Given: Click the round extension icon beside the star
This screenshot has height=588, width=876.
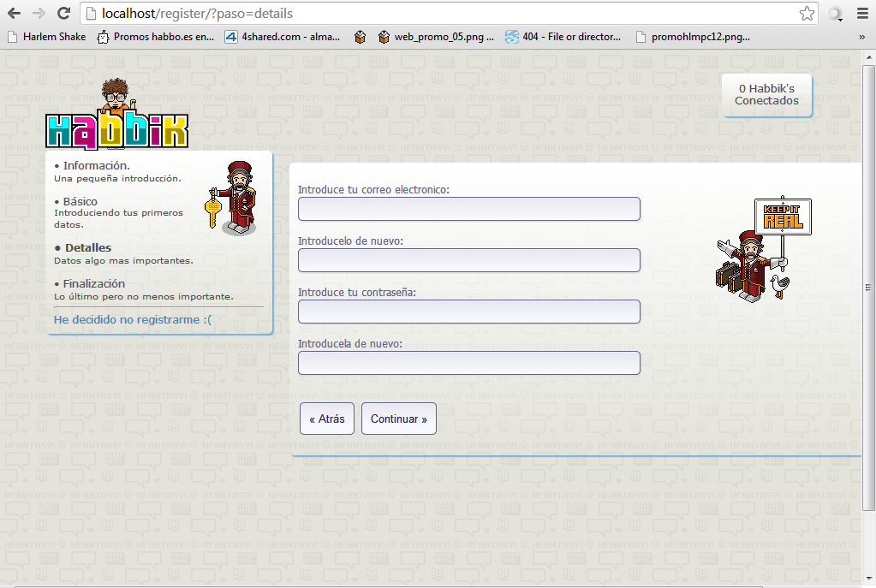Looking at the screenshot, I should 835,14.
